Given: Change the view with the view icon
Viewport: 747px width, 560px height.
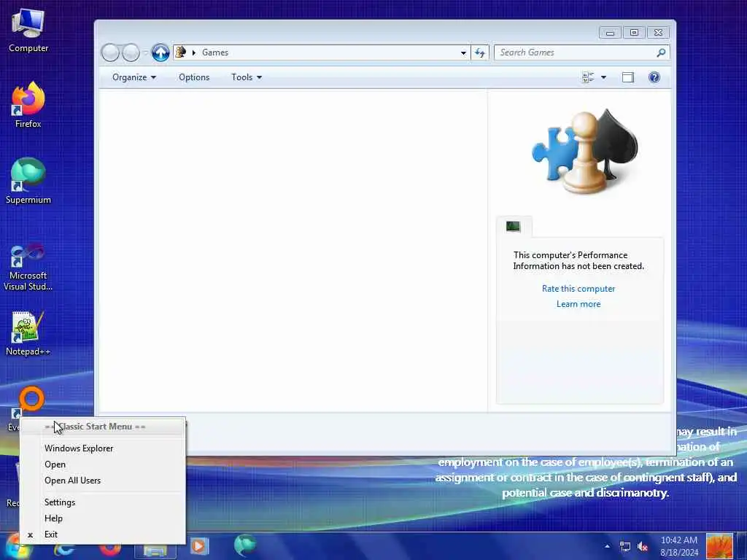Looking at the screenshot, I should 589,77.
